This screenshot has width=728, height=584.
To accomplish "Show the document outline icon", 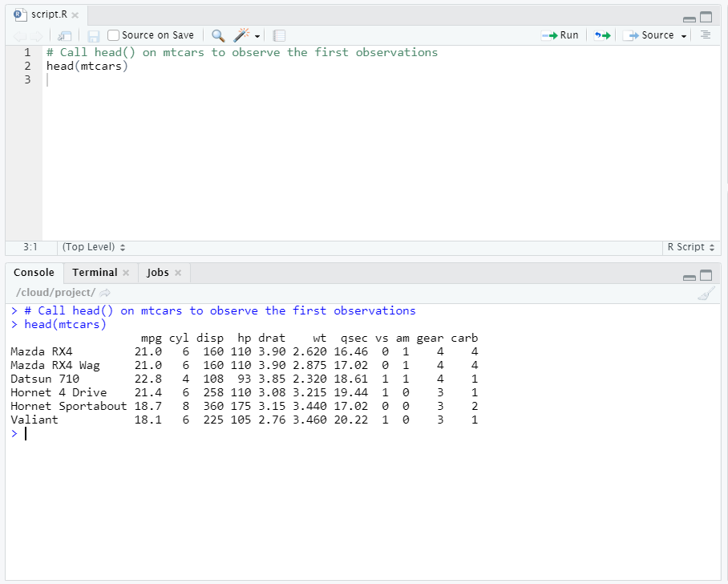I will pyautogui.click(x=706, y=34).
